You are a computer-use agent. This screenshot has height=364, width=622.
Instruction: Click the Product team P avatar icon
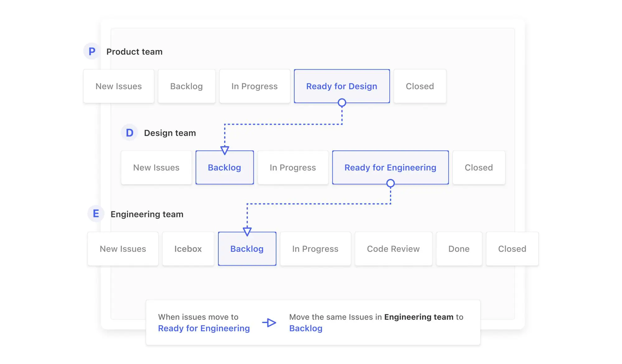coord(92,51)
